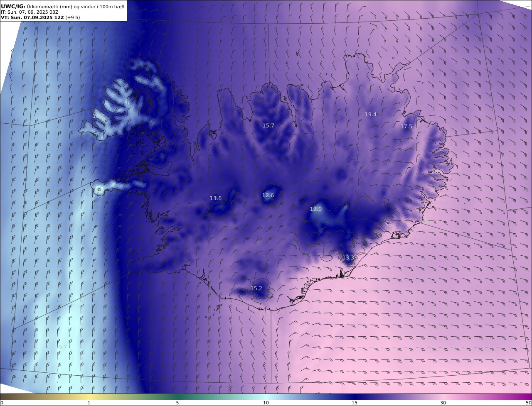This screenshot has height=406, width=532.
Task: Click the 0 tick label on the color scale
Action: click(x=2, y=403)
